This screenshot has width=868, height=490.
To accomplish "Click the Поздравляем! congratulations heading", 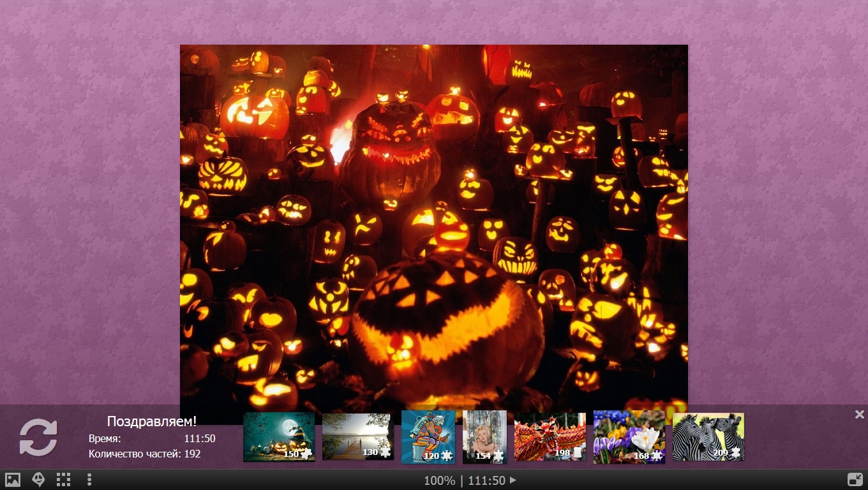I will (152, 421).
